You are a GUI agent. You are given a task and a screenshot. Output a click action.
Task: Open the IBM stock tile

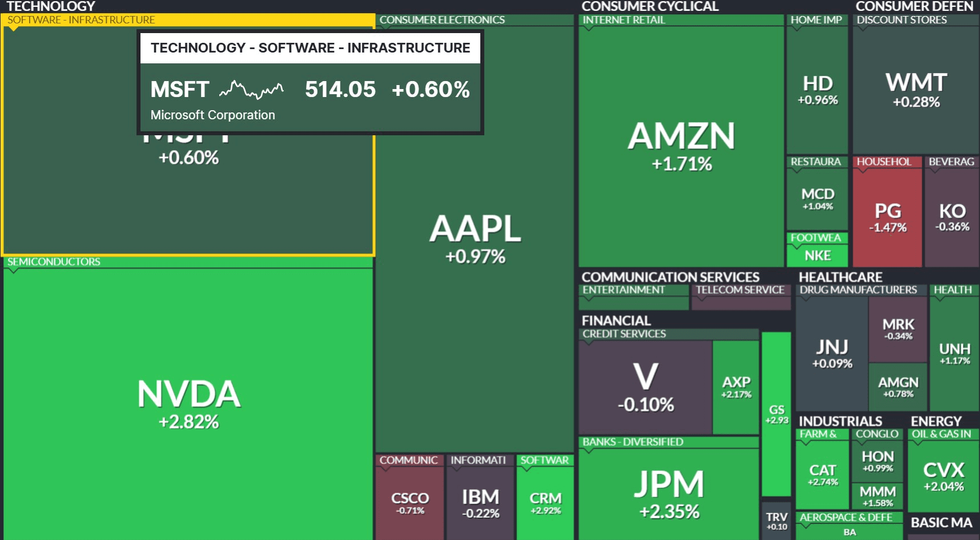point(480,503)
